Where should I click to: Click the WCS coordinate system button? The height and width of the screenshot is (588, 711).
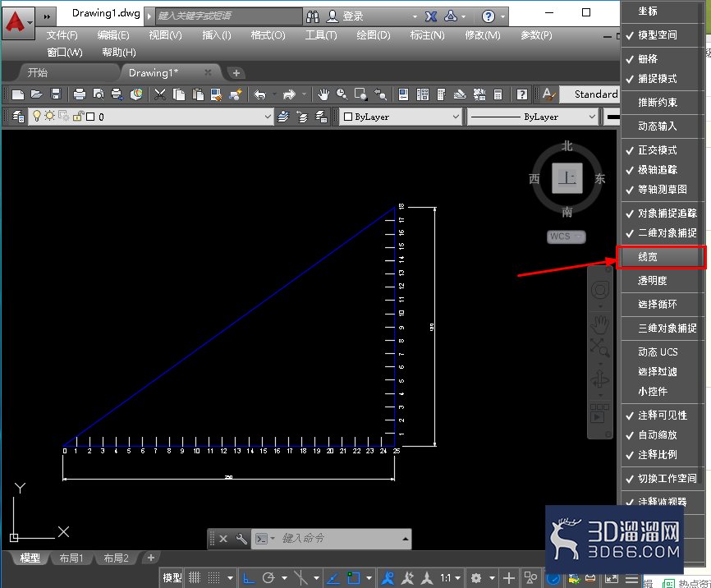point(566,237)
